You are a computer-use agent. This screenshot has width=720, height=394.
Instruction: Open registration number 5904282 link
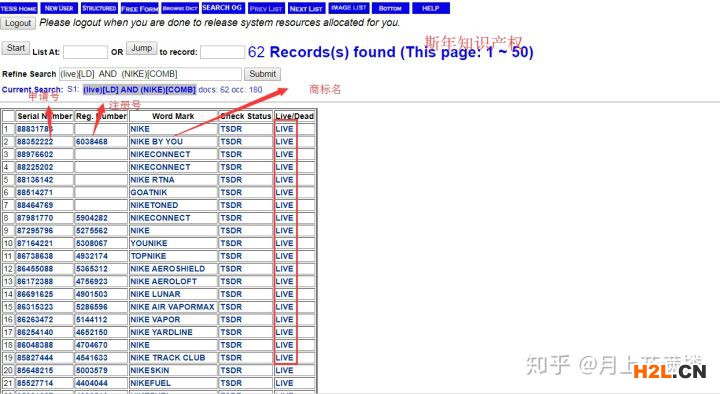point(92,218)
